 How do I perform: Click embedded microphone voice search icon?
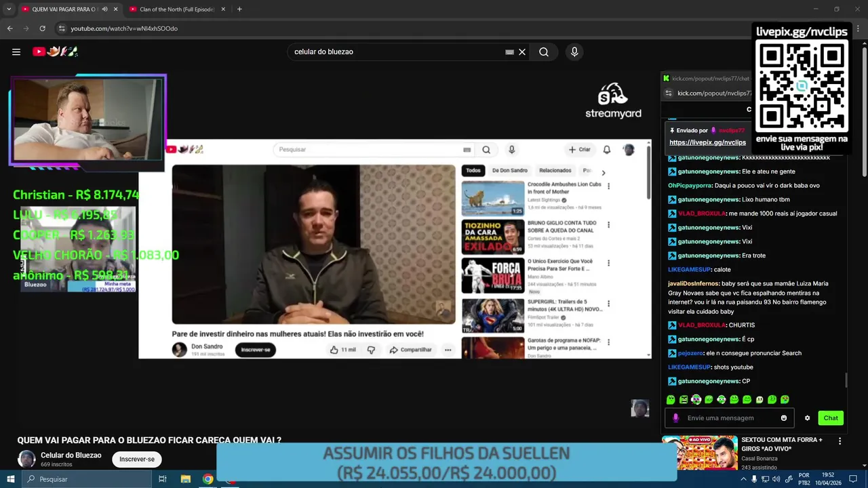[511, 150]
